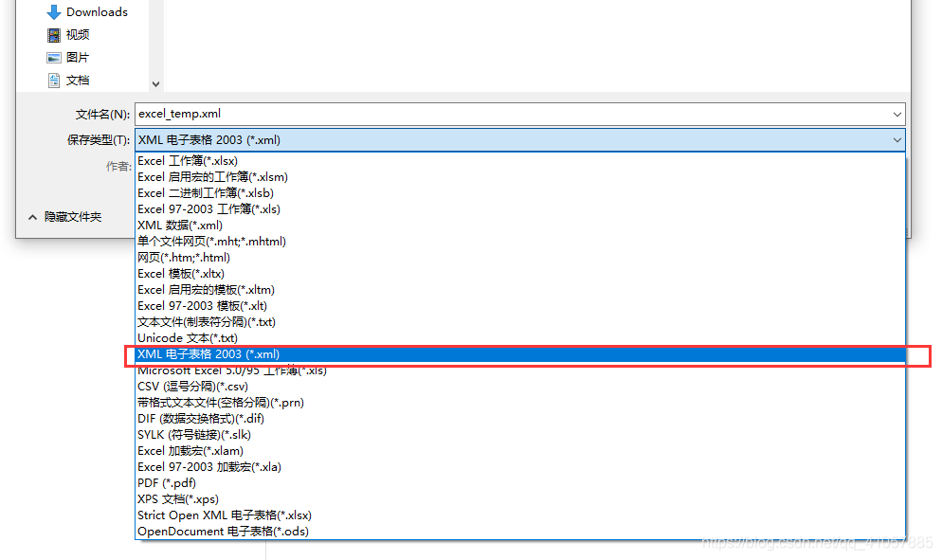Click the 视频 film strip icon

(x=54, y=35)
